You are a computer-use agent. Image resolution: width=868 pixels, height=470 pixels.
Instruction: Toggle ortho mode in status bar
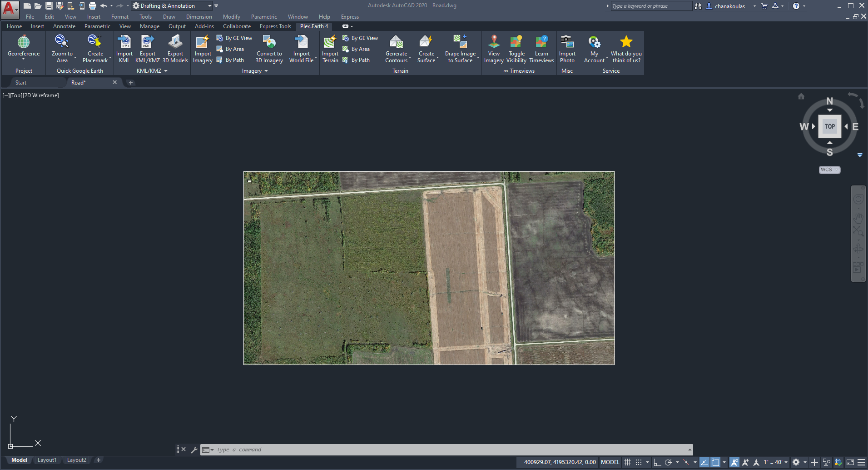coord(657,462)
